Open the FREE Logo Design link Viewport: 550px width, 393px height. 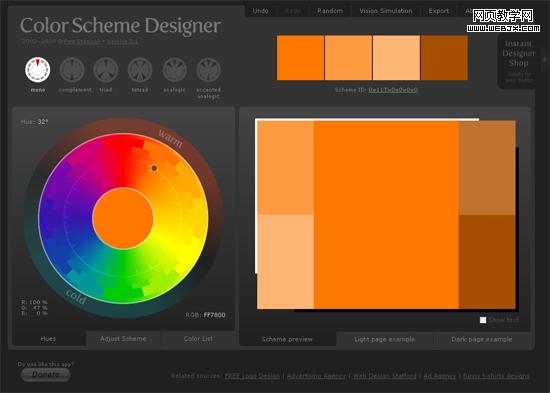(252, 376)
